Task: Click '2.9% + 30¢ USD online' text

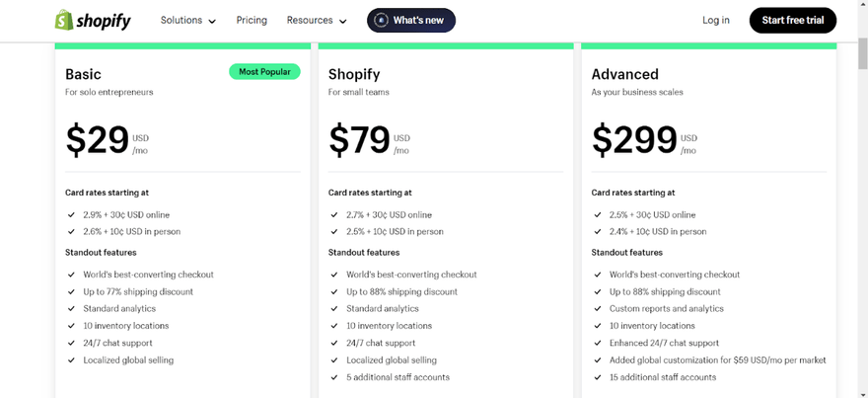Action: click(126, 214)
